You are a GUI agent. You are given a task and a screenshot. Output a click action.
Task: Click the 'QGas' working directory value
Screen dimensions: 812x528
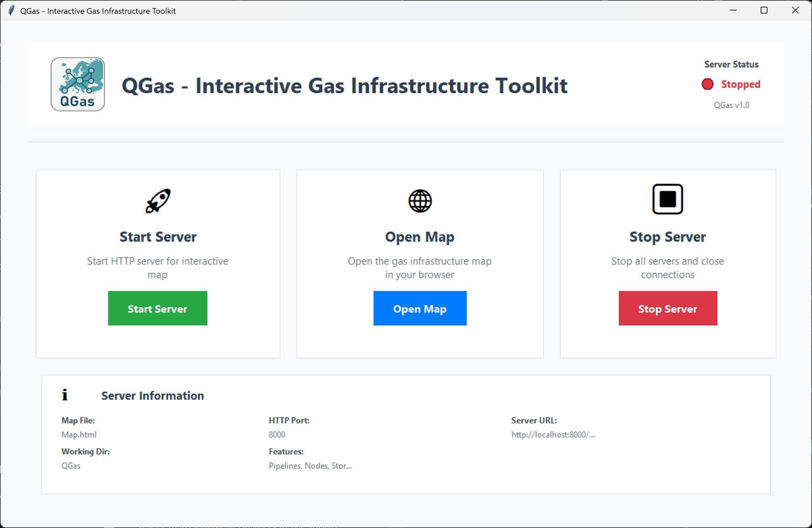pos(71,466)
